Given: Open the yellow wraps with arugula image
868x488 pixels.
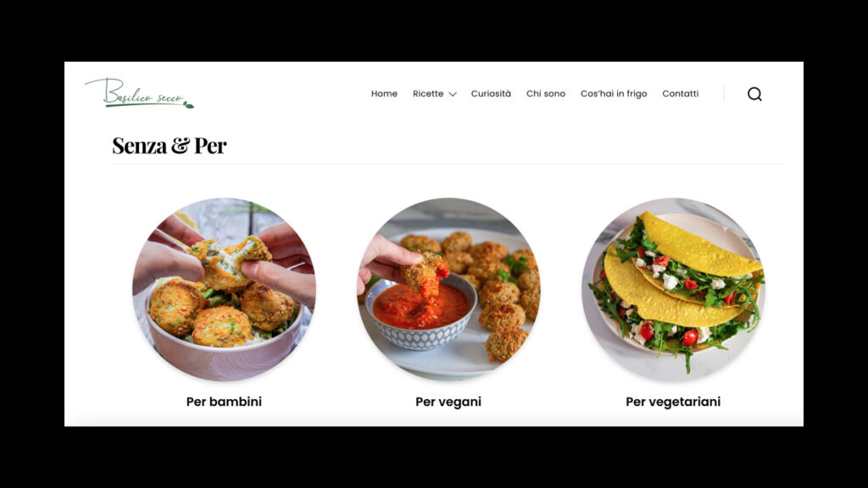Looking at the screenshot, I should pos(673,290).
